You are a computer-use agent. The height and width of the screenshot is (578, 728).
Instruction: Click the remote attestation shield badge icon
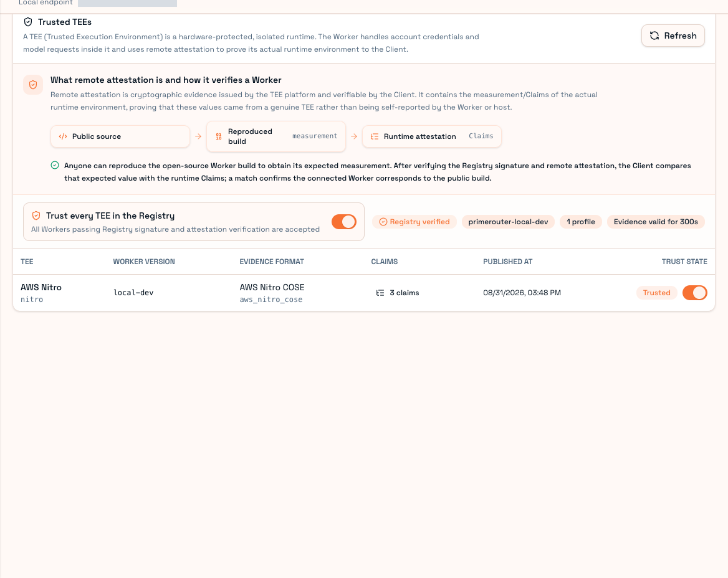(33, 85)
